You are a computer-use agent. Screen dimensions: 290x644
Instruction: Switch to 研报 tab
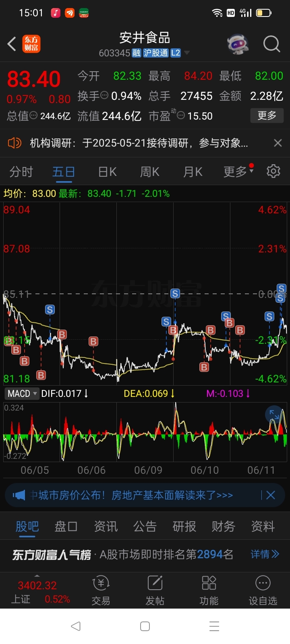[184, 526]
